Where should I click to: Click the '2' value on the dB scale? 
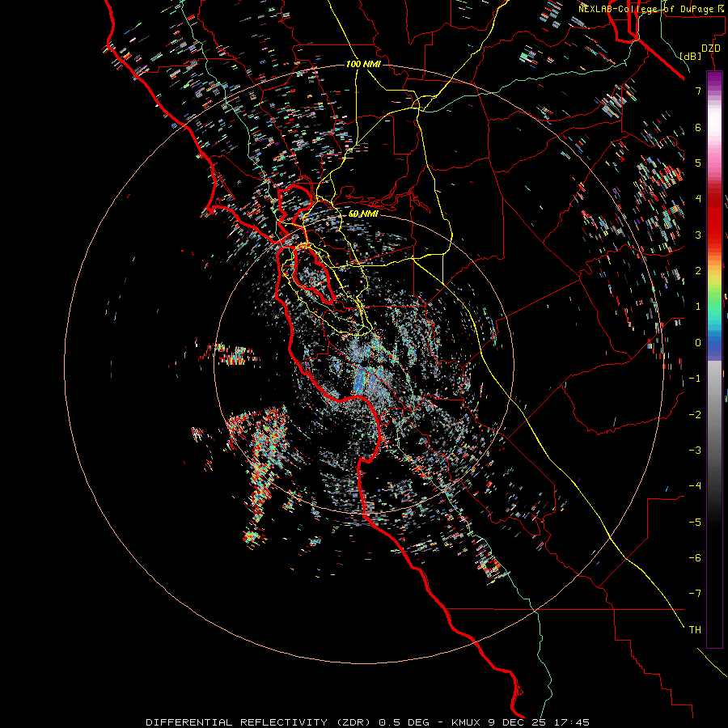pos(698,271)
